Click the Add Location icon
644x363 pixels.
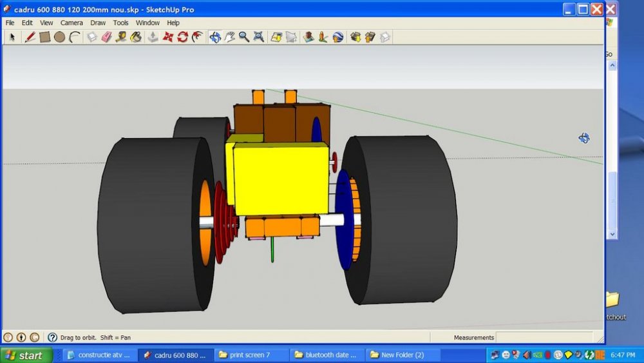click(x=276, y=37)
